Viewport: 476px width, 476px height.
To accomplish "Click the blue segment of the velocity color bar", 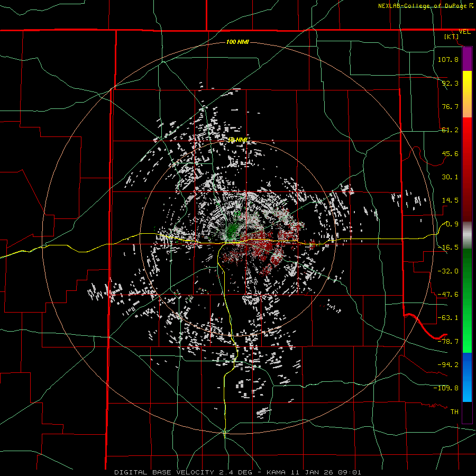I will point(467,377).
